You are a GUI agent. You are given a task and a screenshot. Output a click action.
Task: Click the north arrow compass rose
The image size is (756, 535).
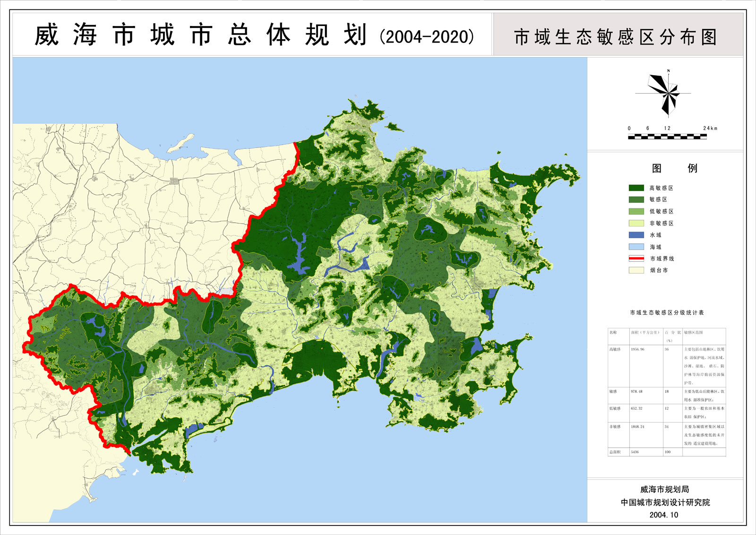(667, 93)
